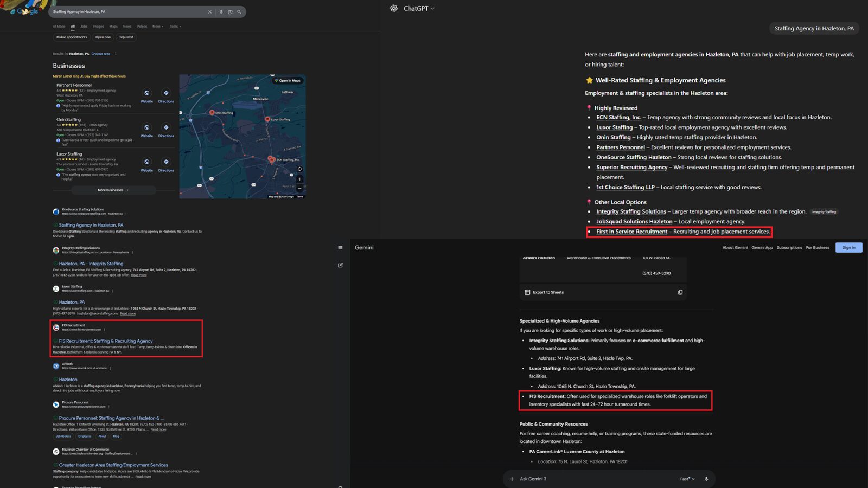Click the ECN Staffing, Inc. link in ChatGPT
868x488 pixels.
tap(619, 117)
